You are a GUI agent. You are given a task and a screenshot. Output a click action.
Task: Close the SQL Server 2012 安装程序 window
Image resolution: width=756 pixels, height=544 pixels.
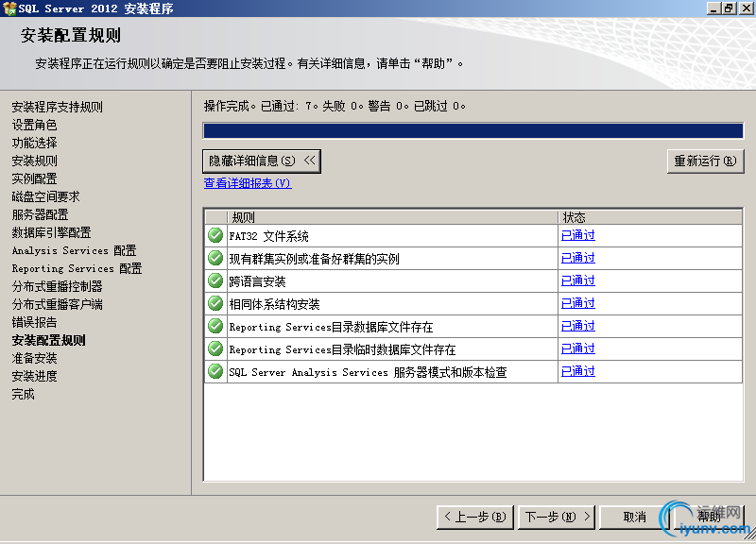(747, 8)
